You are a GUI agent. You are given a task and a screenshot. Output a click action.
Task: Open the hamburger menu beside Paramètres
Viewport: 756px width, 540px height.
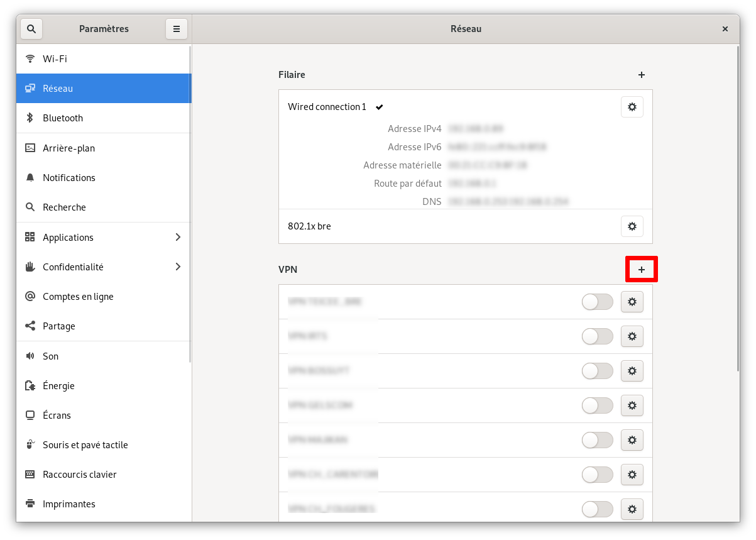click(177, 29)
